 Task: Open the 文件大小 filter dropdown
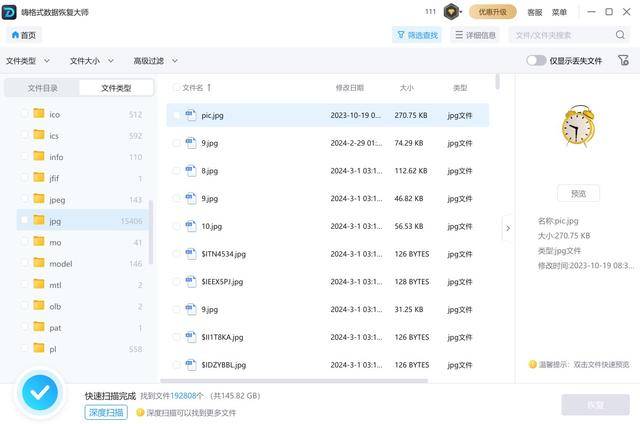(91, 61)
